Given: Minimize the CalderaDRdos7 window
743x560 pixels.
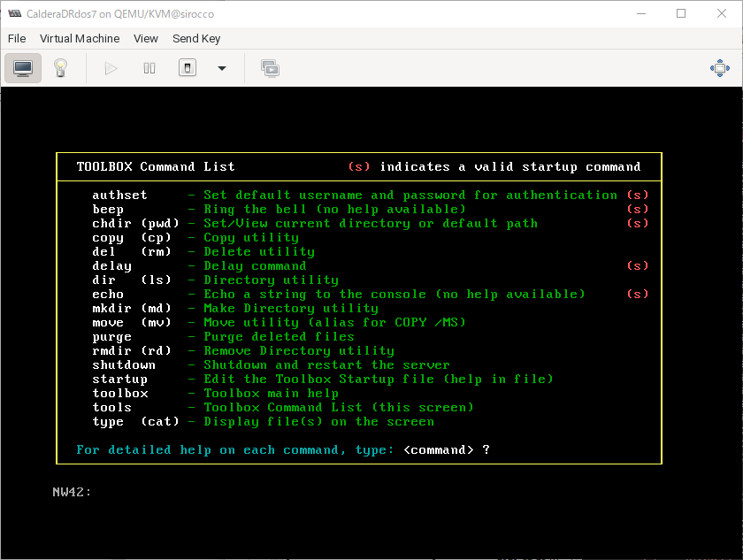Looking at the screenshot, I should point(641,14).
